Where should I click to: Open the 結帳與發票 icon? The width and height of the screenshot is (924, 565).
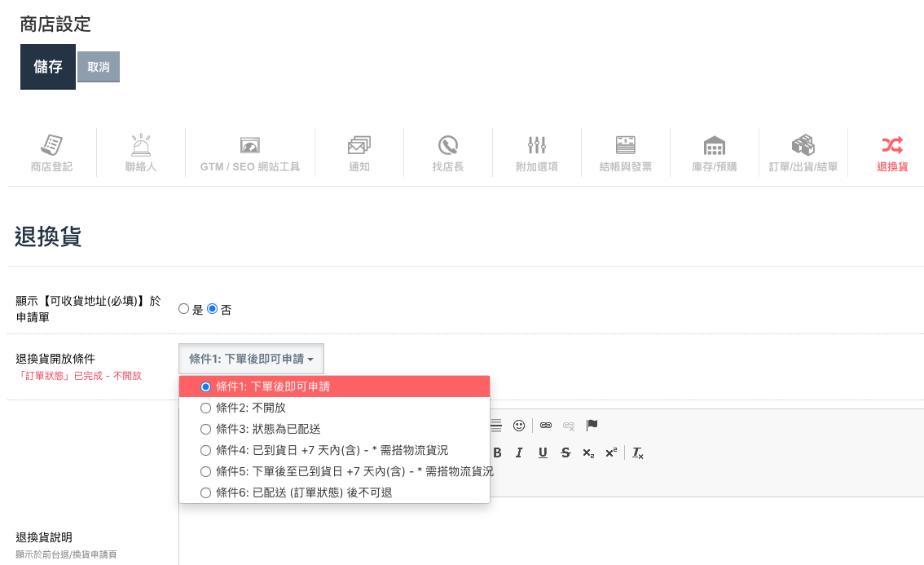tap(625, 145)
